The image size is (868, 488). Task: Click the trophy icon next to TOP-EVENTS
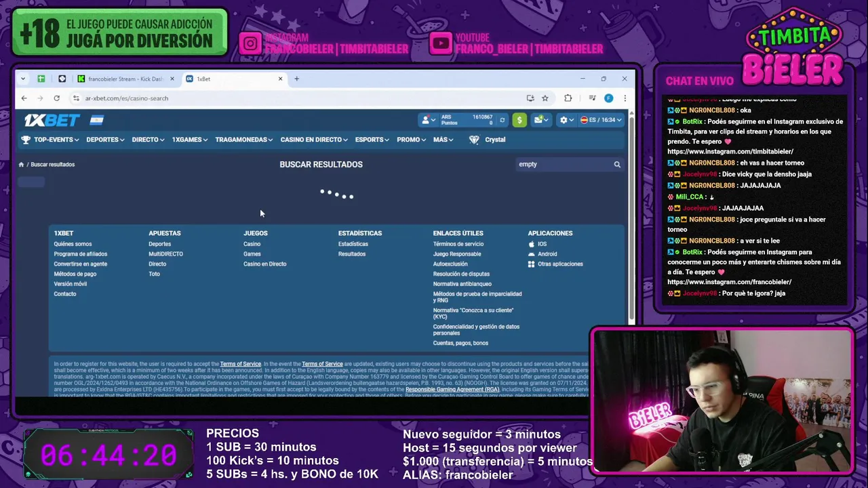coord(26,140)
